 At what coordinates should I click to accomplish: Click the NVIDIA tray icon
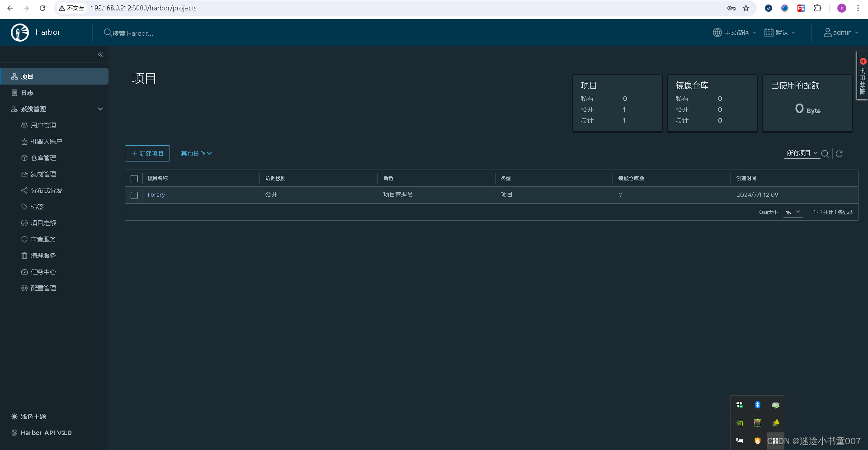pyautogui.click(x=740, y=423)
